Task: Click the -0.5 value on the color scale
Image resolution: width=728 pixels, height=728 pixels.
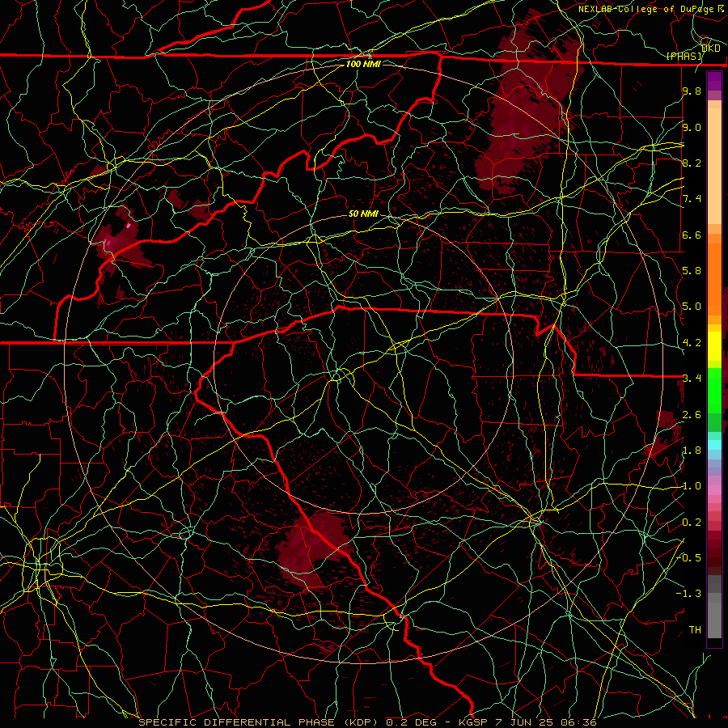Action: point(689,557)
